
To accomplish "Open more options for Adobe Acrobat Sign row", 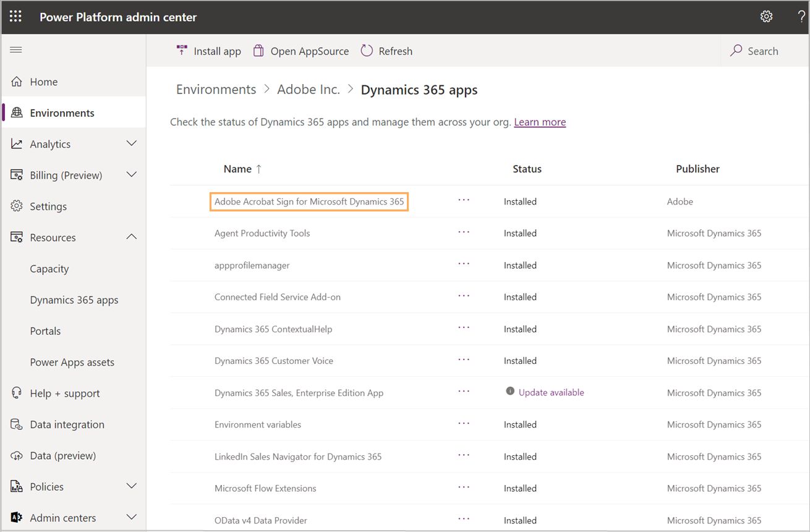I will (464, 200).
